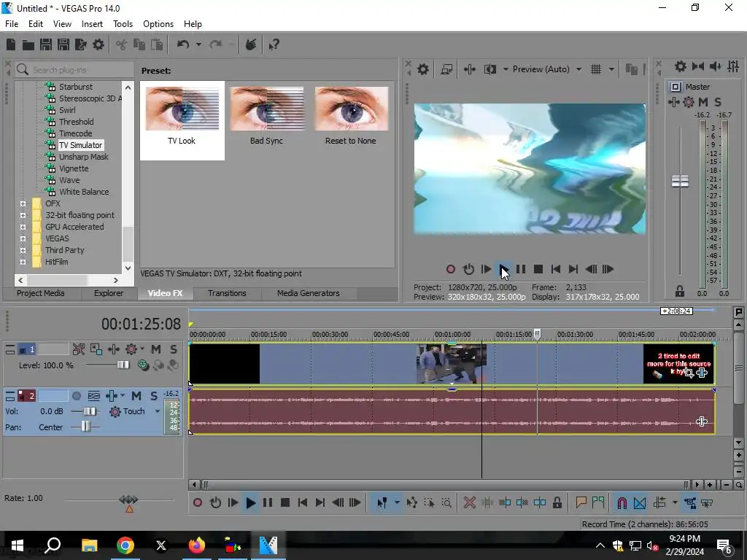
Task: Switch to the Transitions tab
Action: (x=227, y=293)
